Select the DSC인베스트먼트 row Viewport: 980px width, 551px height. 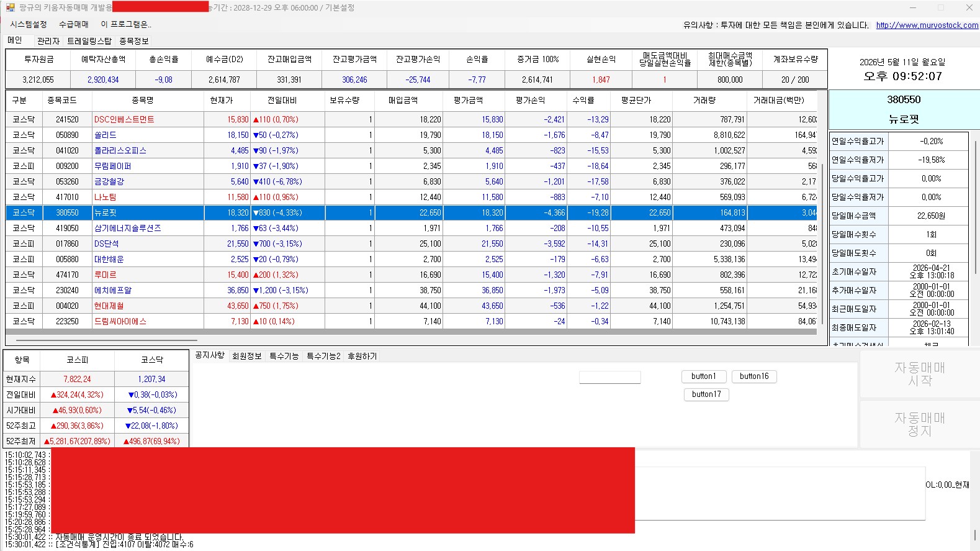point(411,119)
